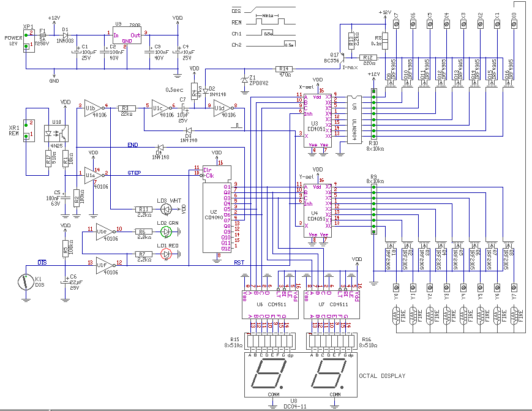The height and width of the screenshot is (411, 532).
Task: Select the left seven-segment display digit
Action: pos(268,373)
